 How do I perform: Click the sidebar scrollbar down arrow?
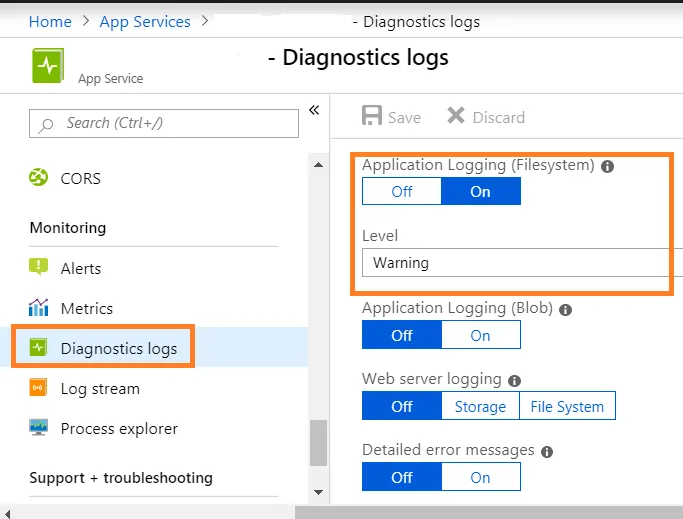coord(319,492)
